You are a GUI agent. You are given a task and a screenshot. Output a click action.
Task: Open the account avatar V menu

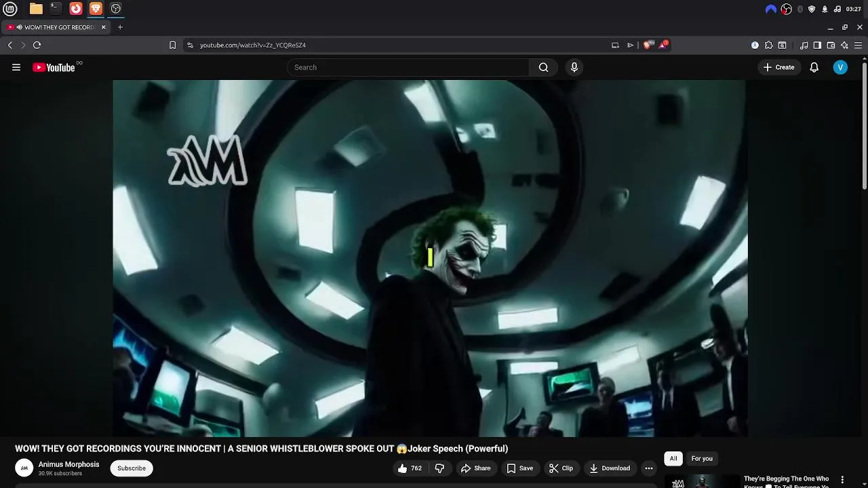(x=840, y=67)
